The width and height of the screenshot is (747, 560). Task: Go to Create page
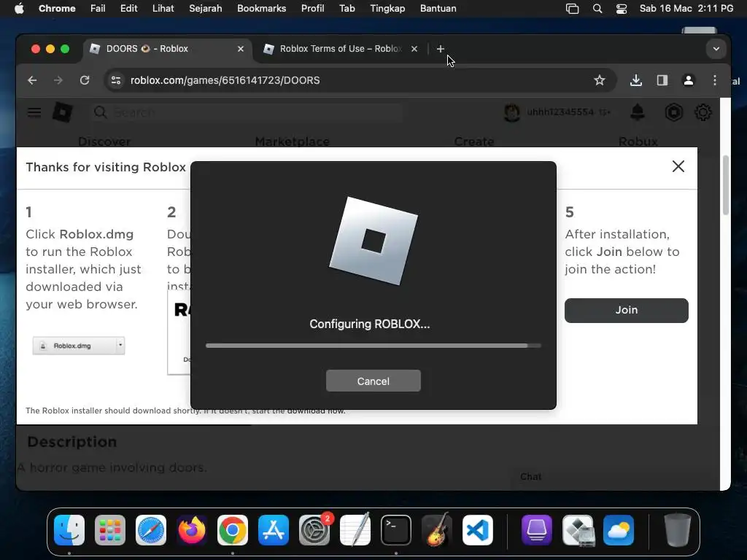pyautogui.click(x=474, y=141)
